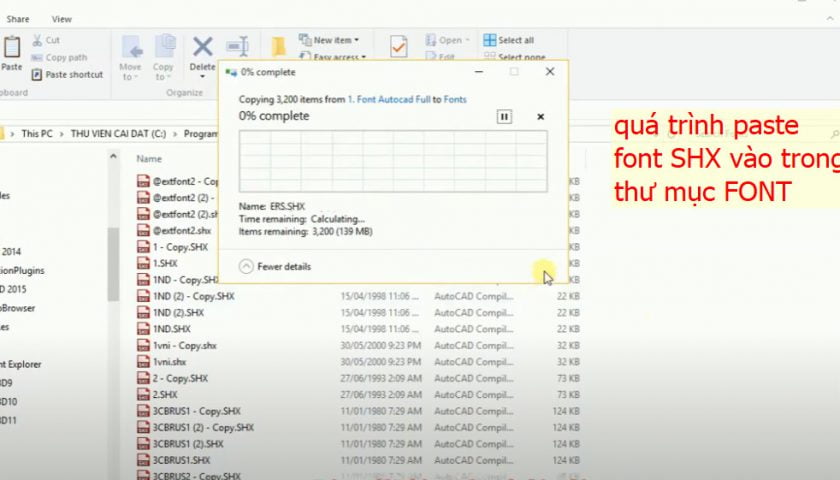840x480 pixels.
Task: Click the file icon beside 3CBRUS1.SHX
Action: 144,460
